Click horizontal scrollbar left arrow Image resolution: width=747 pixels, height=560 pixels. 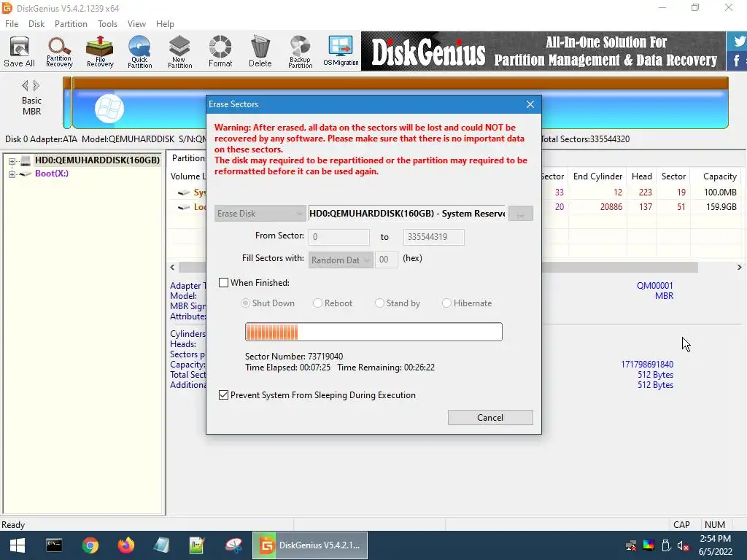click(x=172, y=268)
